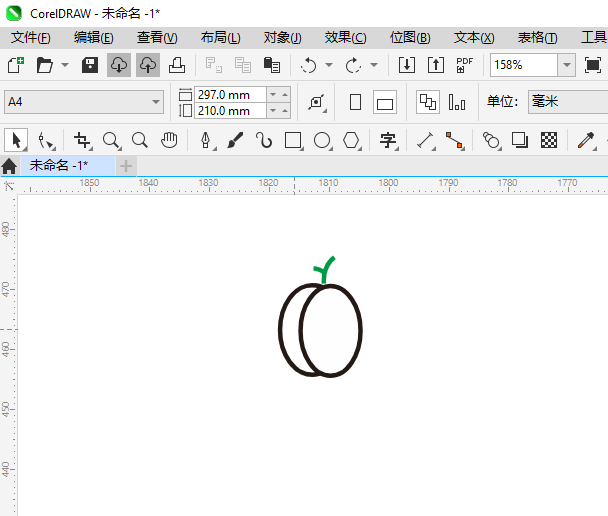The height and width of the screenshot is (516, 608).
Task: Open the 文件(F) menu
Action: click(x=31, y=38)
